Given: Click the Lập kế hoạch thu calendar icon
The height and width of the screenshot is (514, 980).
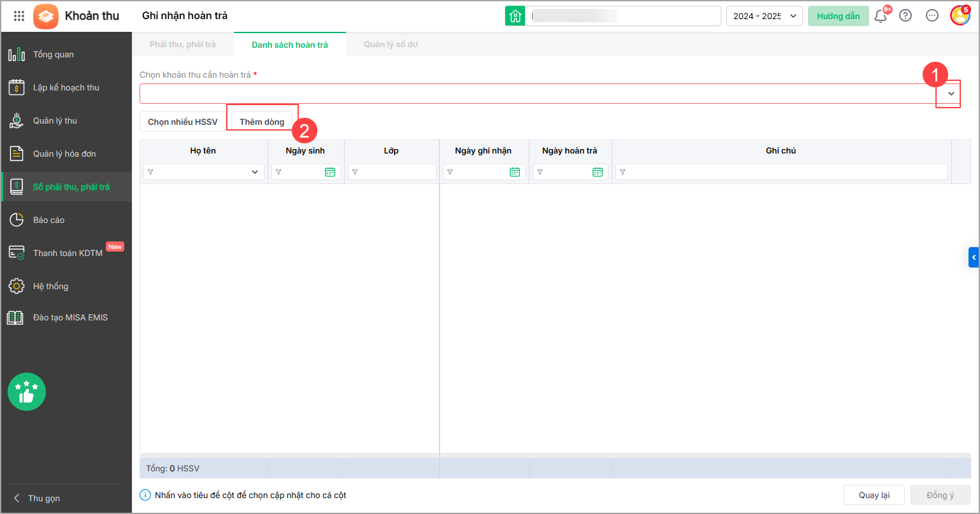Looking at the screenshot, I should pos(17,88).
